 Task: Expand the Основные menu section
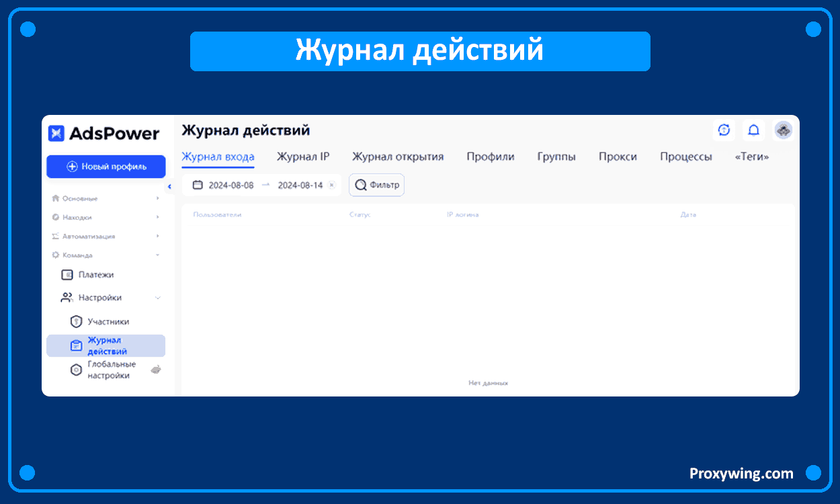click(x=106, y=198)
